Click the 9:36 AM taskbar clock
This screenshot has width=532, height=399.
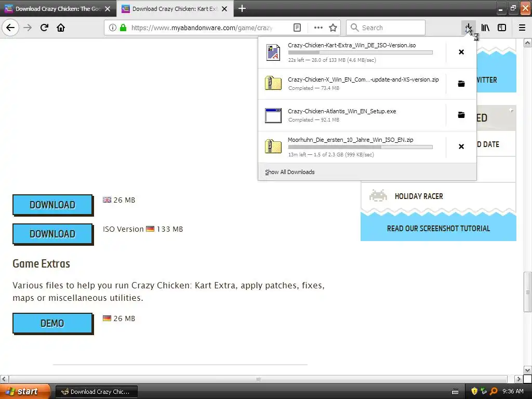click(513, 392)
